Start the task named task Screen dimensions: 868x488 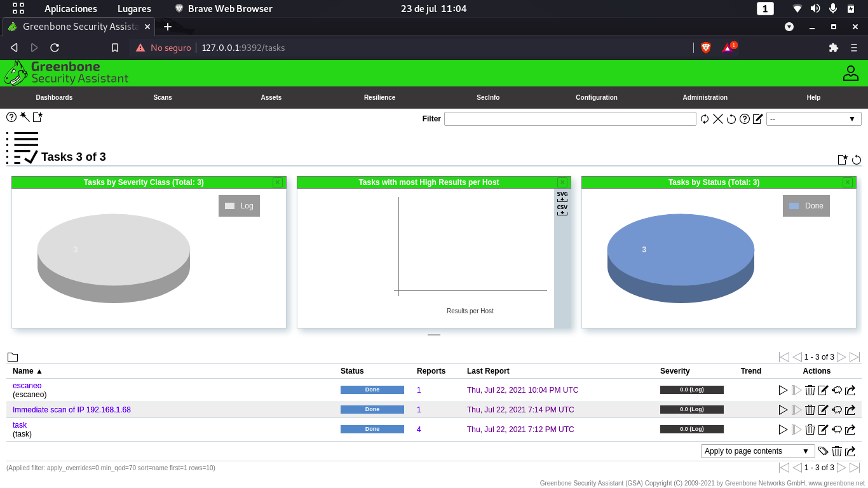[x=783, y=430]
